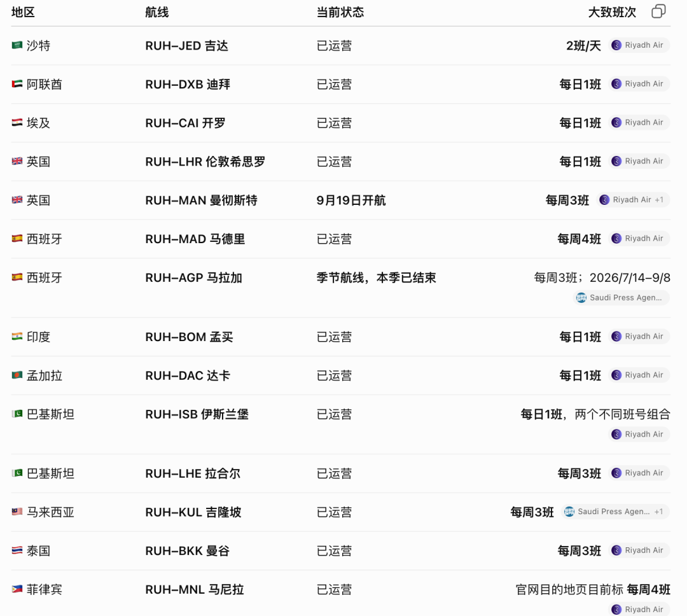The image size is (687, 616).
Task: Click the Malaysia flag icon beside 马来西亚
Action: pyautogui.click(x=17, y=512)
